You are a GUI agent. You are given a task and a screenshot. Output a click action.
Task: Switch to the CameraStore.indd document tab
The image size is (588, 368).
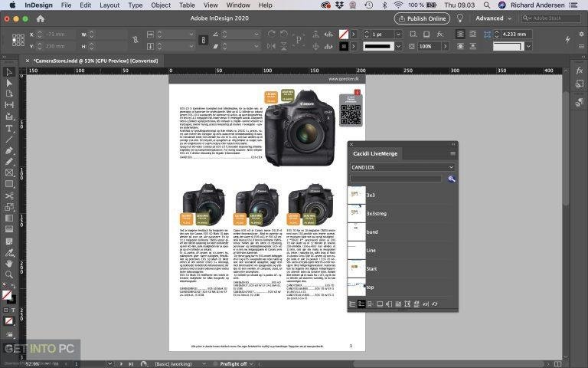click(x=95, y=61)
